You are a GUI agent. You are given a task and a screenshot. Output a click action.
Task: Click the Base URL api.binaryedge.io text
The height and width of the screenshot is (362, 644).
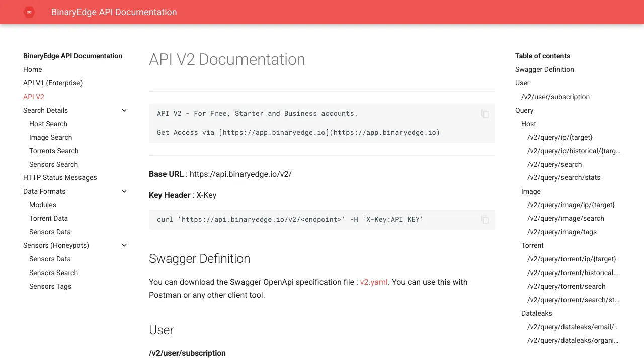pyautogui.click(x=220, y=174)
